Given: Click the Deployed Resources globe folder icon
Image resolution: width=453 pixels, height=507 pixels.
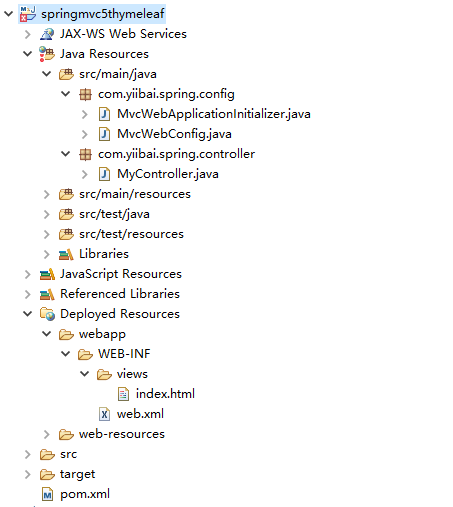Looking at the screenshot, I should point(47,314).
